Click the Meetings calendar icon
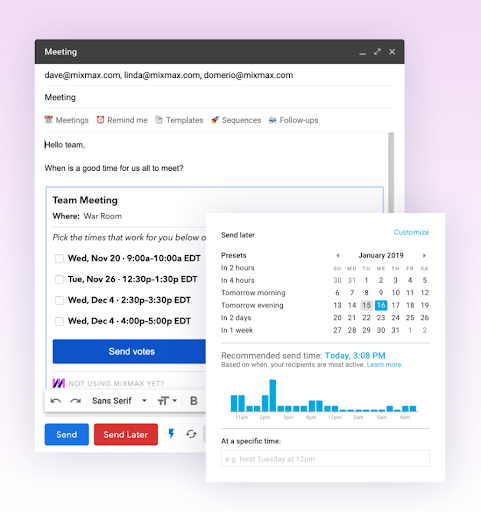The image size is (481, 512). [x=49, y=120]
